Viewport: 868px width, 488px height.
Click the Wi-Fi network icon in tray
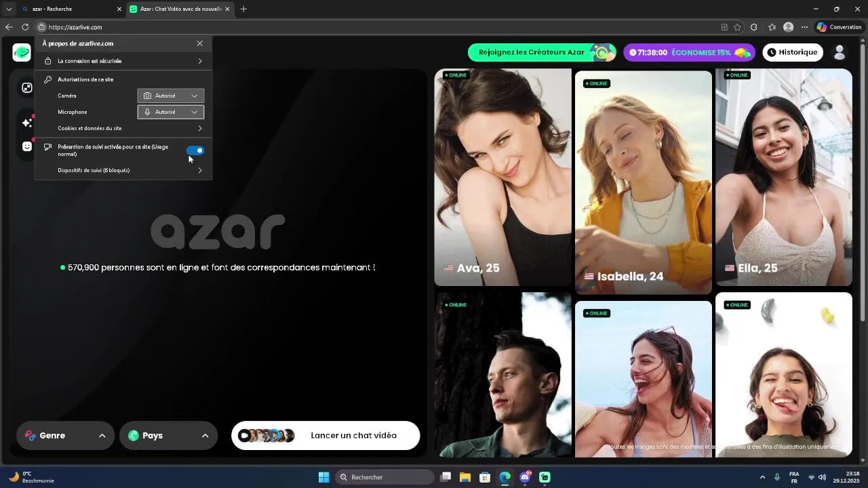point(811,477)
